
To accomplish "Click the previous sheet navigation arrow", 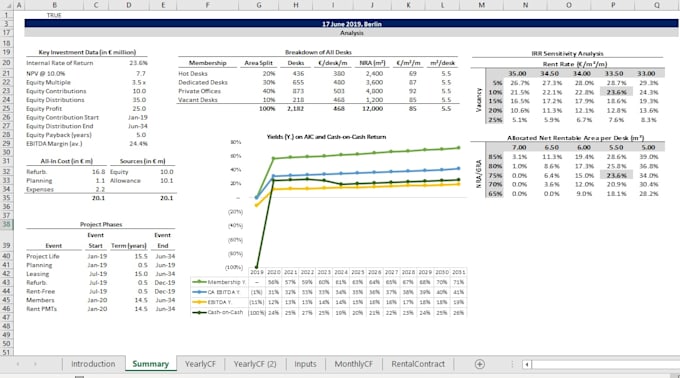I will [x=18, y=364].
